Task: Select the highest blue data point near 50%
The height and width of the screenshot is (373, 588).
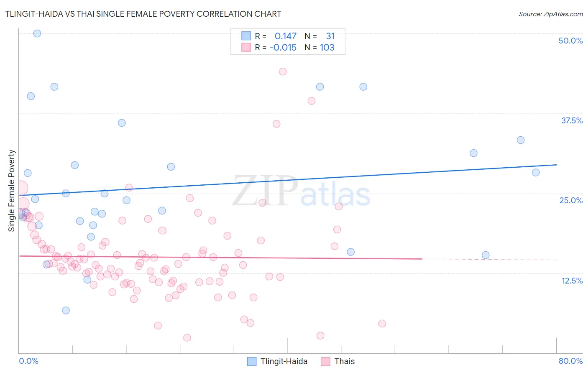Action: [37, 33]
